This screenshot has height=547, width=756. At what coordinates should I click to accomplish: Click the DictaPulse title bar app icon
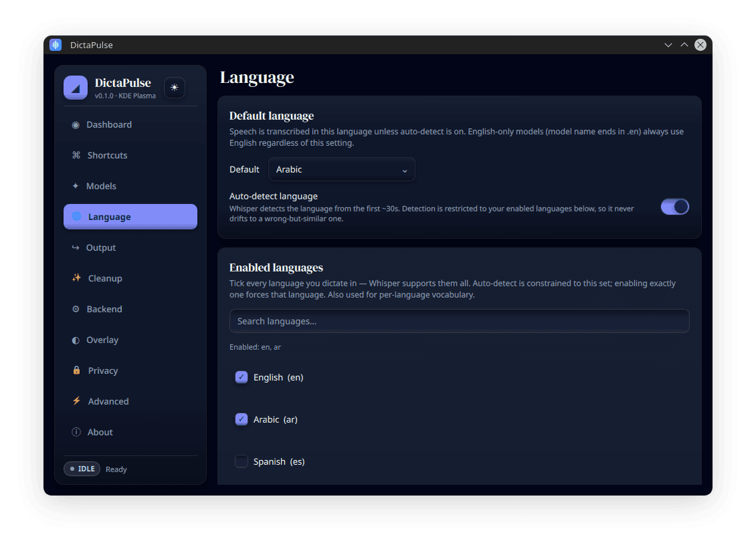tap(56, 45)
